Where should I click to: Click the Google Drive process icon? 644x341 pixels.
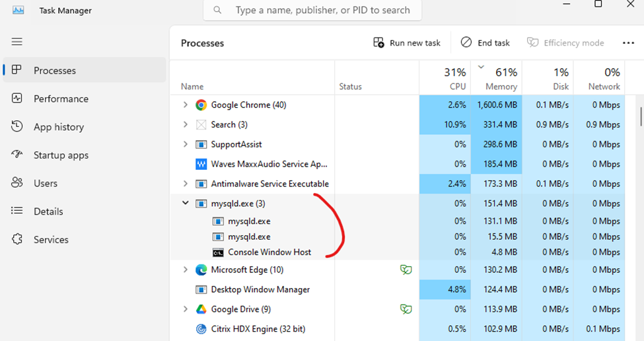coord(201,309)
